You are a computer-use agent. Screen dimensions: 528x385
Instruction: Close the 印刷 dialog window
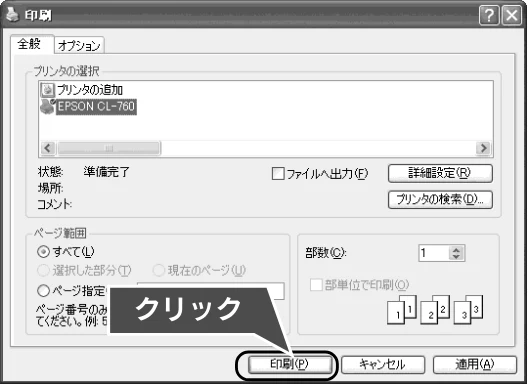coord(512,15)
